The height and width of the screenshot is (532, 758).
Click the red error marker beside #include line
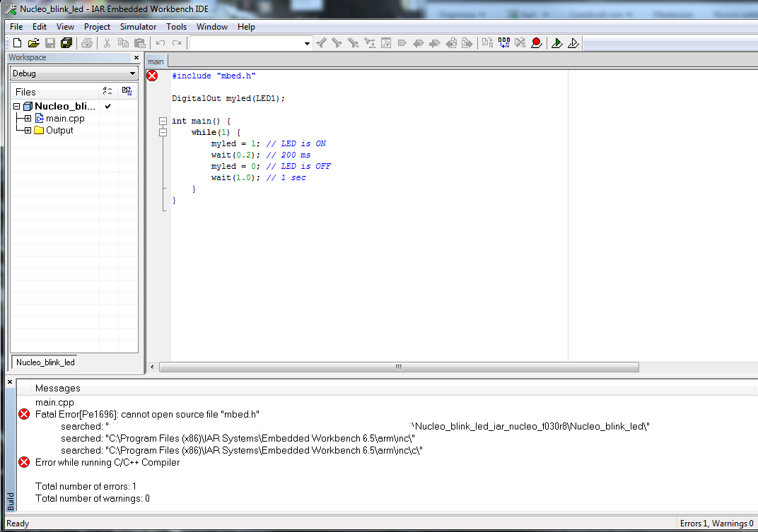tap(152, 76)
